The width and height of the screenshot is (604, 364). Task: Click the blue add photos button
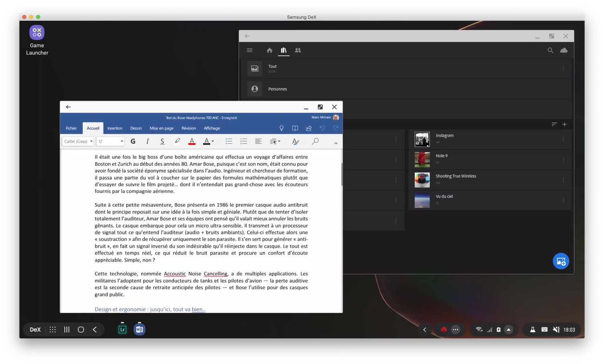pyautogui.click(x=561, y=261)
